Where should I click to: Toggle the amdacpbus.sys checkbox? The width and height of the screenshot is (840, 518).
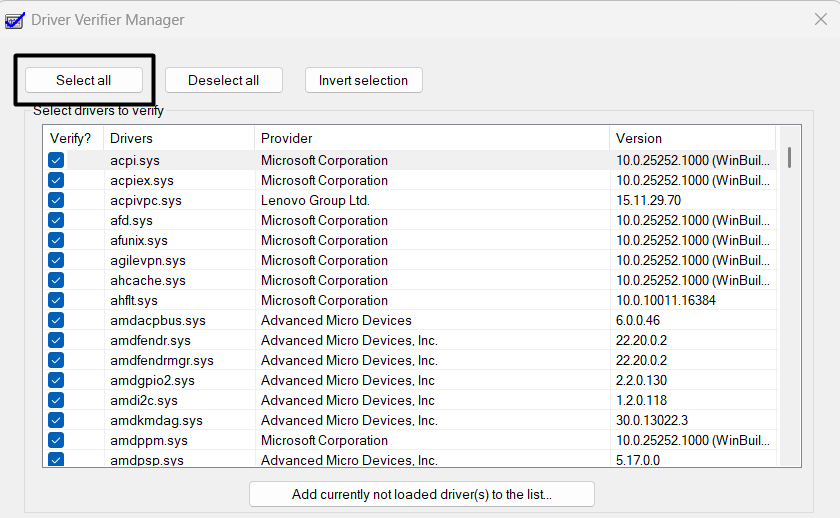click(x=56, y=320)
